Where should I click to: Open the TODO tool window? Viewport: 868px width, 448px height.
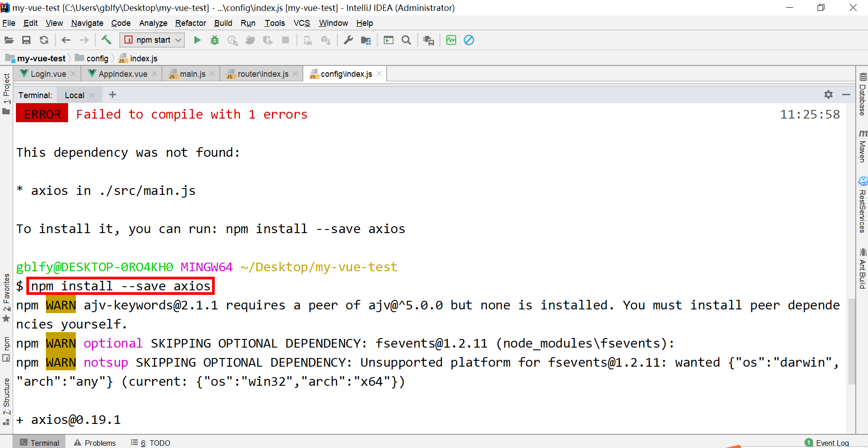click(150, 443)
